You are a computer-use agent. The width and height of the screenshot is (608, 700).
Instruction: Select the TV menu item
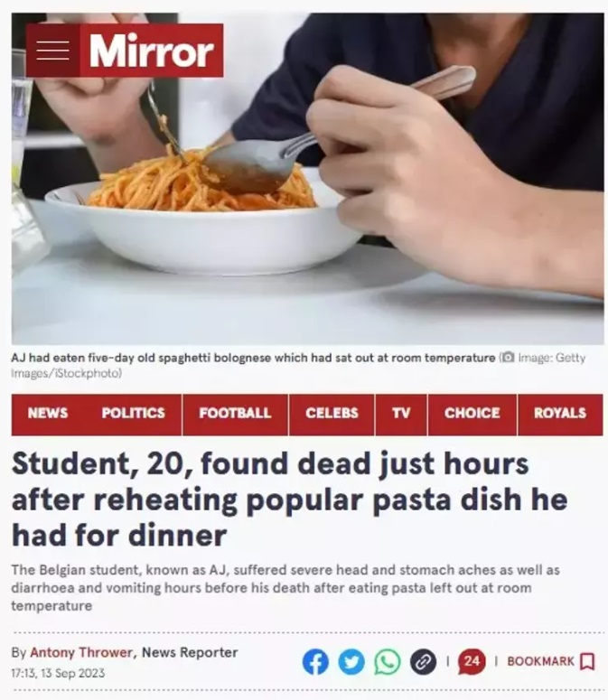pos(401,413)
